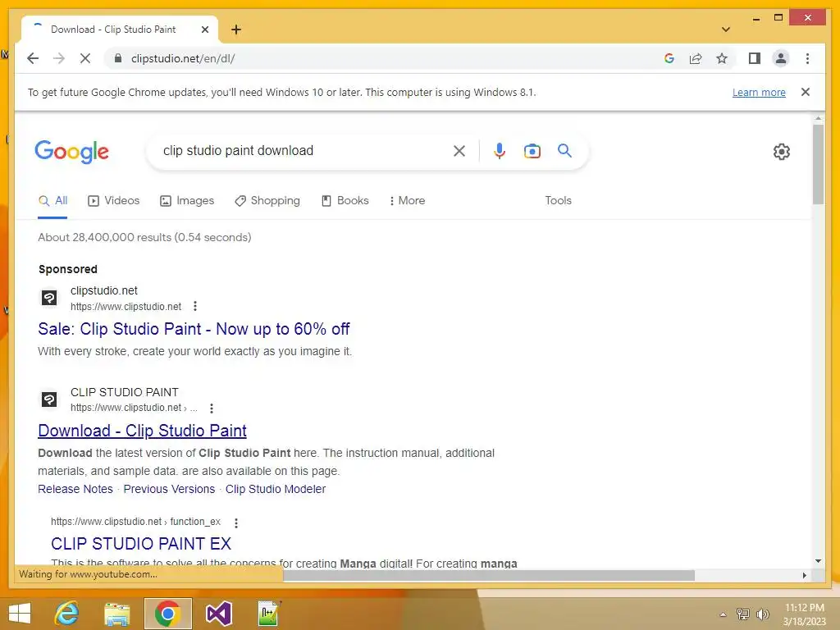This screenshot has width=840, height=630.
Task: Expand the tab search chevron
Action: (725, 30)
